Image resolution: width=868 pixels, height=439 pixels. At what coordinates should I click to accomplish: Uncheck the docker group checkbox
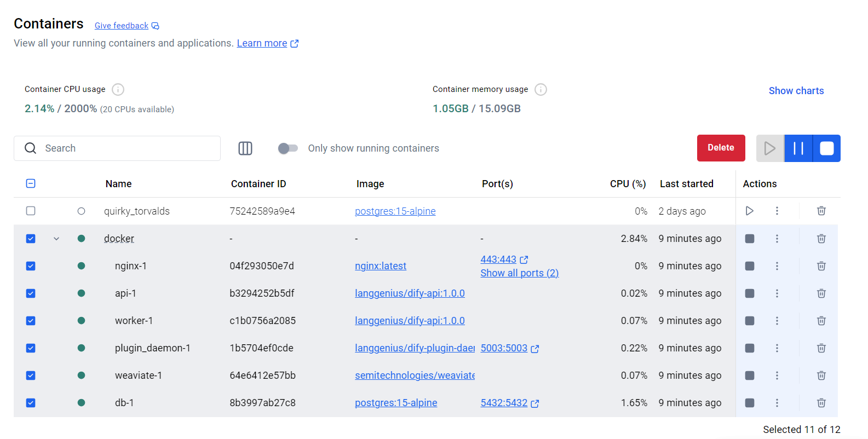click(x=31, y=239)
